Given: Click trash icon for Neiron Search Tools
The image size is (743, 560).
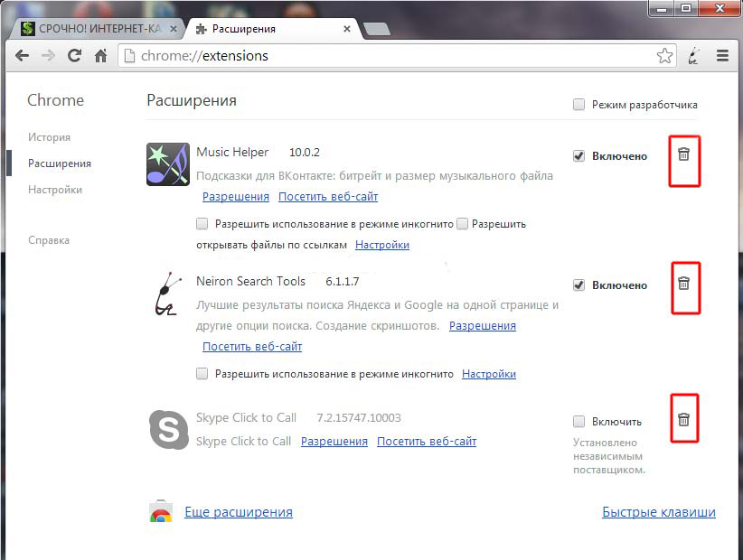Looking at the screenshot, I should point(683,284).
